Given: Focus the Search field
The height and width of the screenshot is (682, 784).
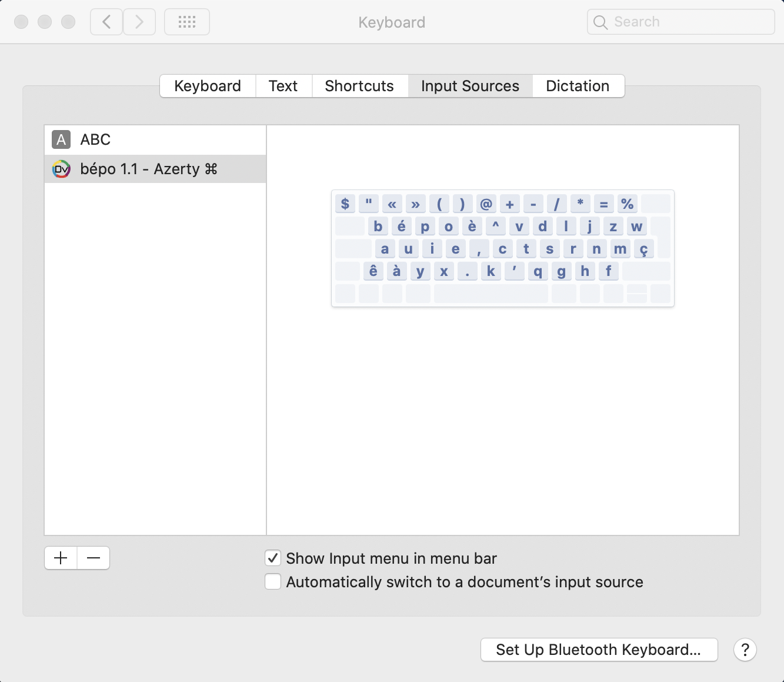Looking at the screenshot, I should click(681, 22).
